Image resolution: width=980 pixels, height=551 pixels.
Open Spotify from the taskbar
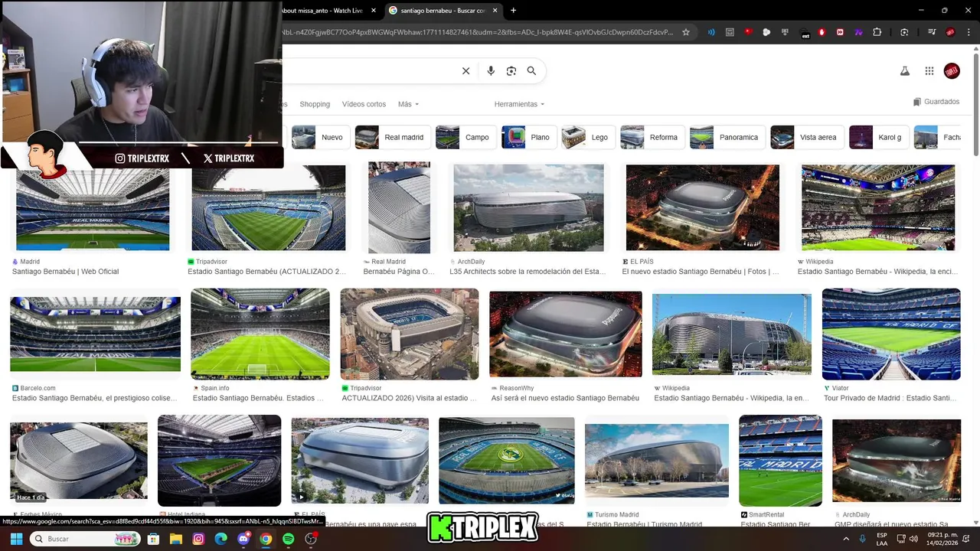(288, 539)
